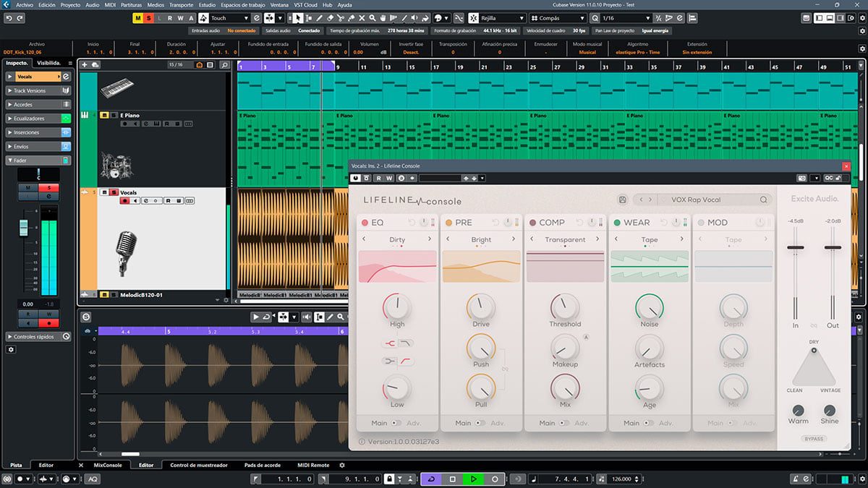
Task: Click the VOX Rap Vocal preset name
Action: point(695,200)
